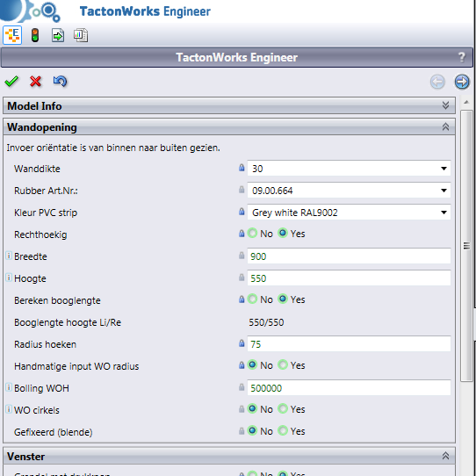Image resolution: width=476 pixels, height=476 pixels.
Task: Toggle lock icon beside Kleur PVC strip
Action: tap(242, 212)
